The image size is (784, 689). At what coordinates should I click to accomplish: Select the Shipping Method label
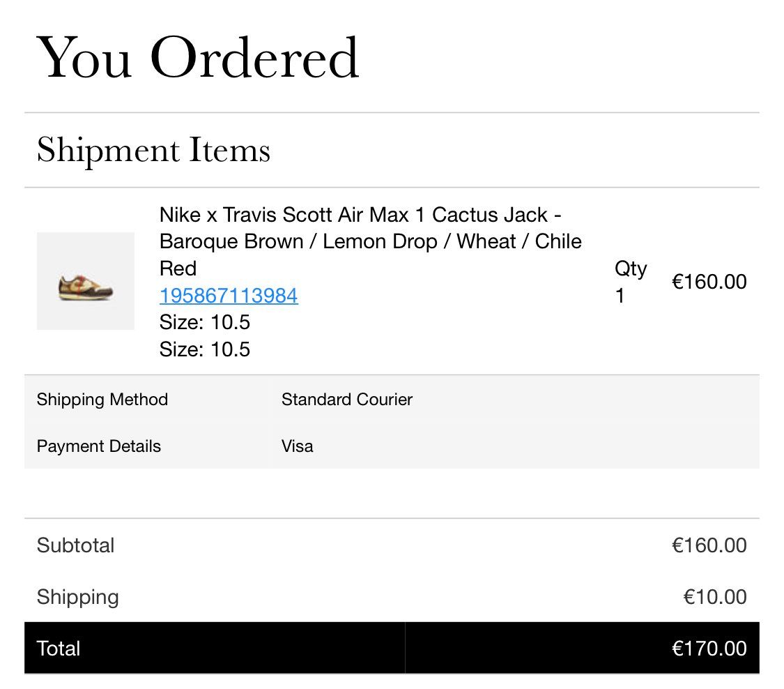pyautogui.click(x=102, y=400)
